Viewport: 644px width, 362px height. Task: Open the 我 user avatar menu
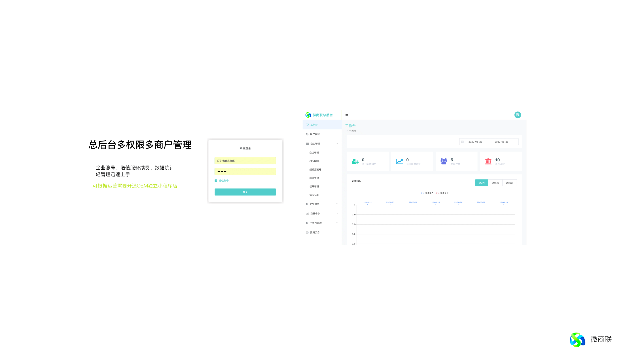[517, 115]
